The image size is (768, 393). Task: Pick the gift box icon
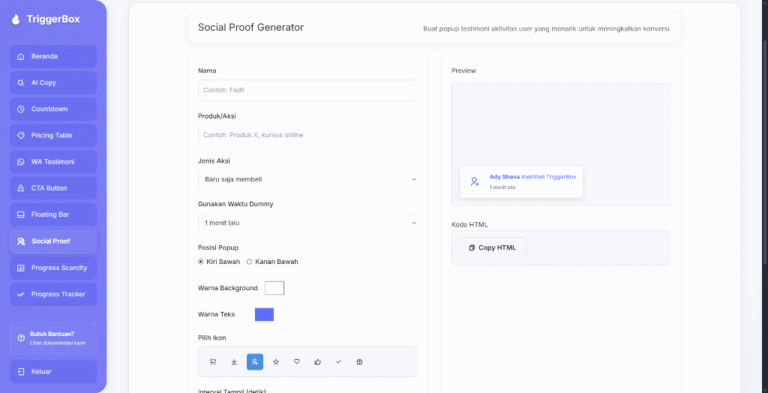[x=360, y=362]
